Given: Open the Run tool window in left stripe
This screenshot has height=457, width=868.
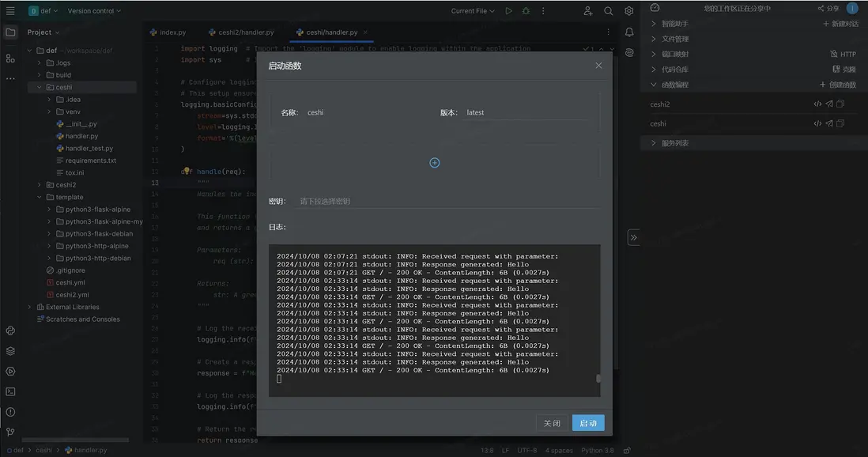Looking at the screenshot, I should click(10, 371).
